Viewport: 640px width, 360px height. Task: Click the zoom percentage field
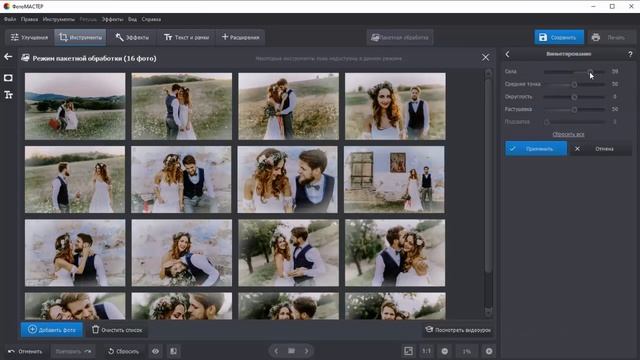tap(467, 351)
